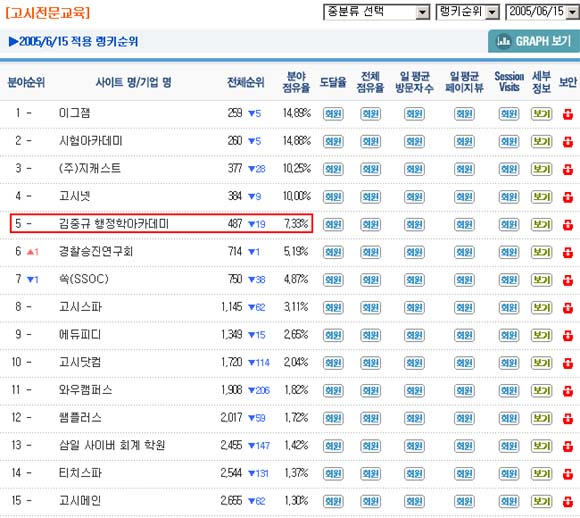Click 일 평균 방문자수 회원 badge for (주)지캐스트
Viewport: 580px width, 518px height.
(414, 169)
